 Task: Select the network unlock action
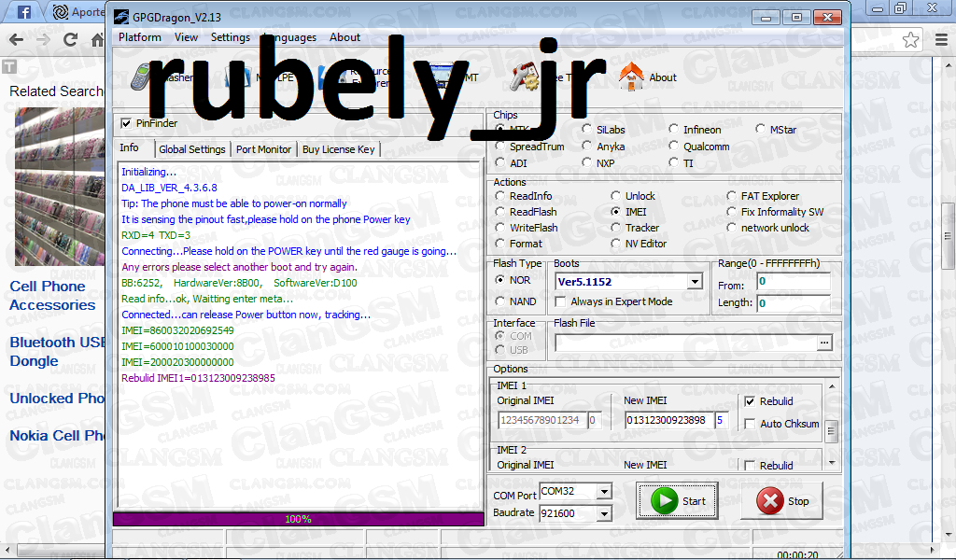click(732, 228)
